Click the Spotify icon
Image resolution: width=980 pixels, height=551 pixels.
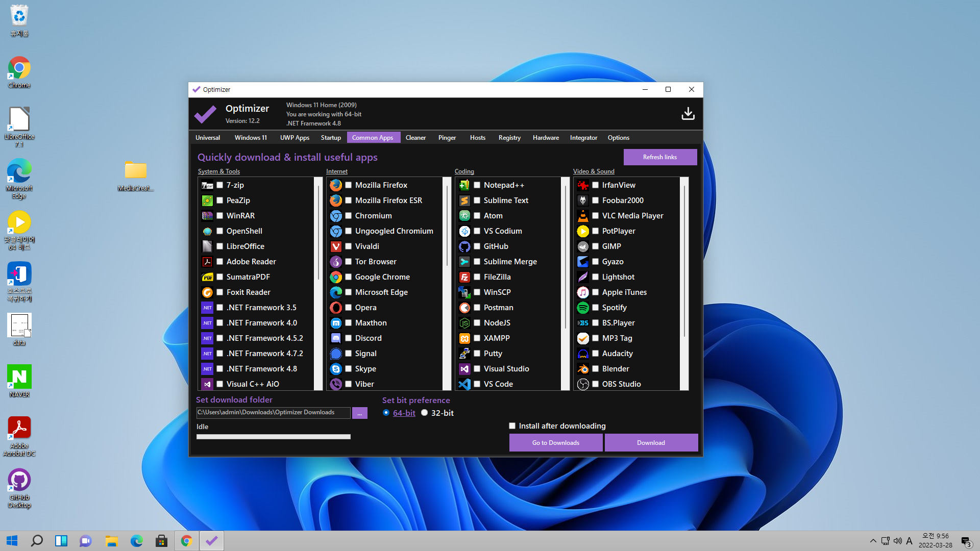coord(583,308)
